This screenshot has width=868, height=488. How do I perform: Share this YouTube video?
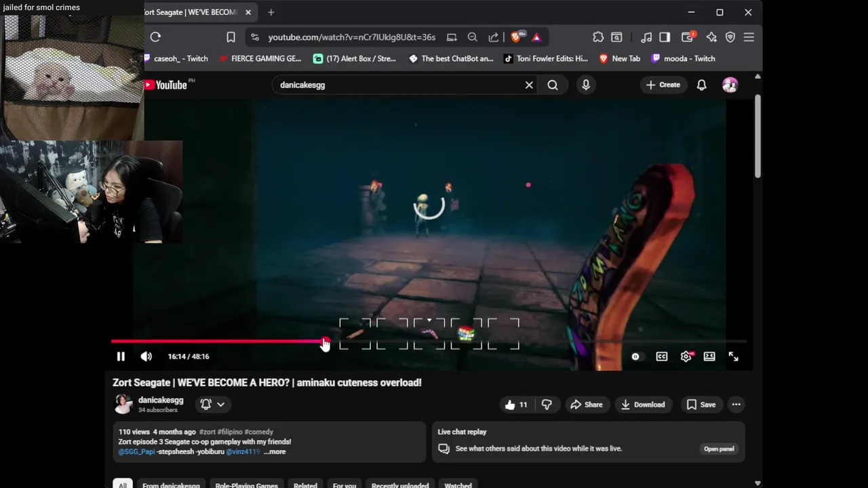click(x=586, y=405)
